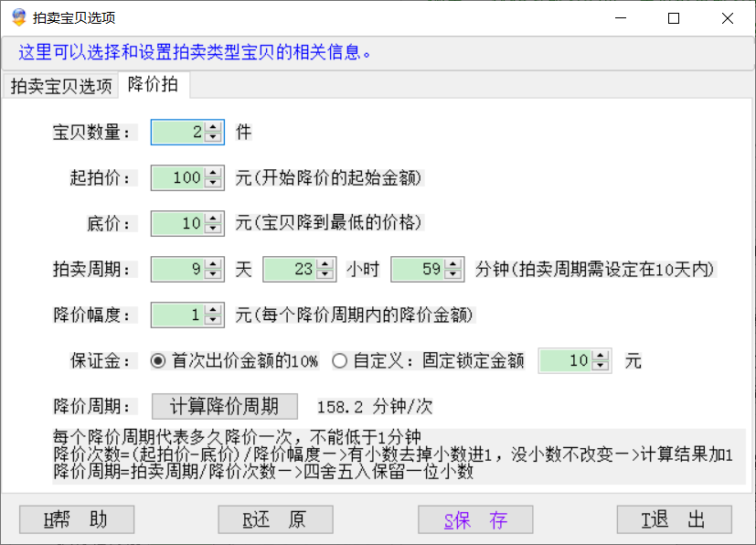Open the 降价拍 tab
The image size is (756, 545).
pos(153,85)
